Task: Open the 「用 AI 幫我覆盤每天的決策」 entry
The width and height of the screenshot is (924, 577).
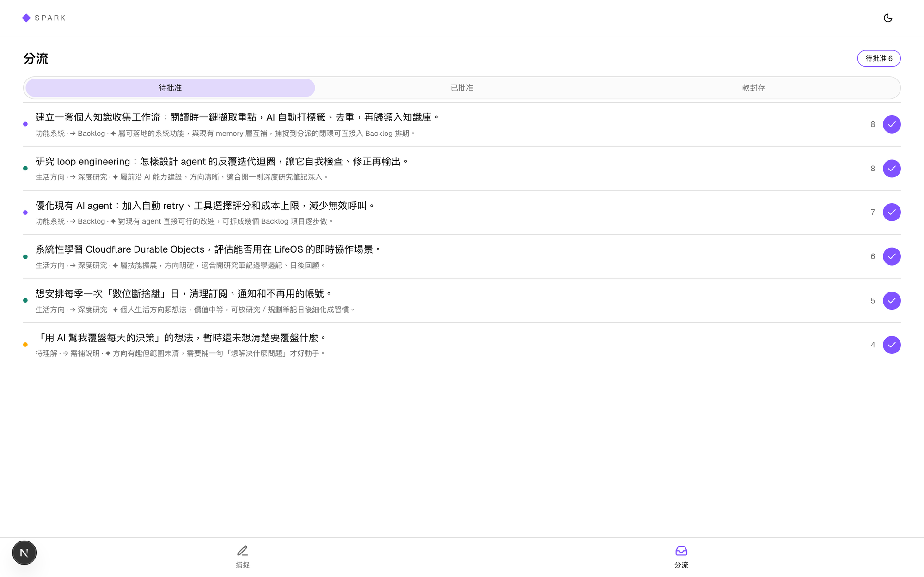Action: [x=181, y=338]
